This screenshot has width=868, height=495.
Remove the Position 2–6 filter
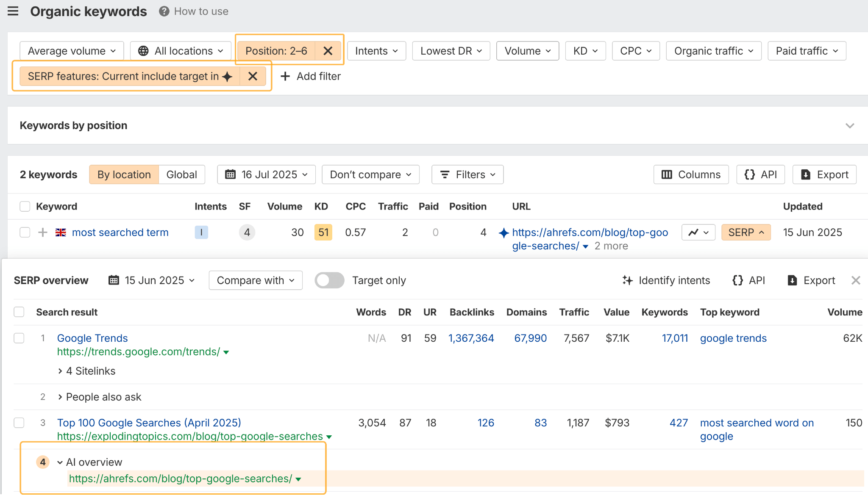coord(328,51)
